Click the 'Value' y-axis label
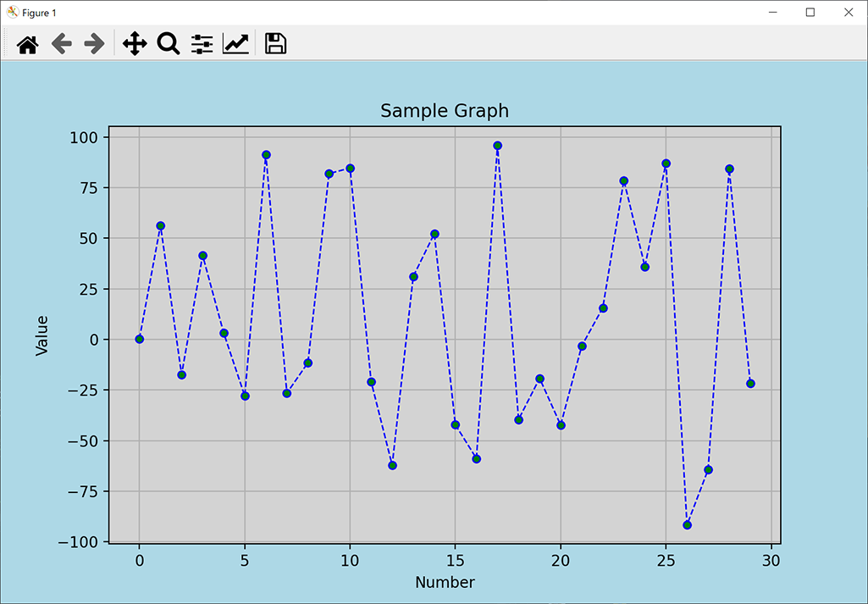Image resolution: width=868 pixels, height=604 pixels. point(42,335)
